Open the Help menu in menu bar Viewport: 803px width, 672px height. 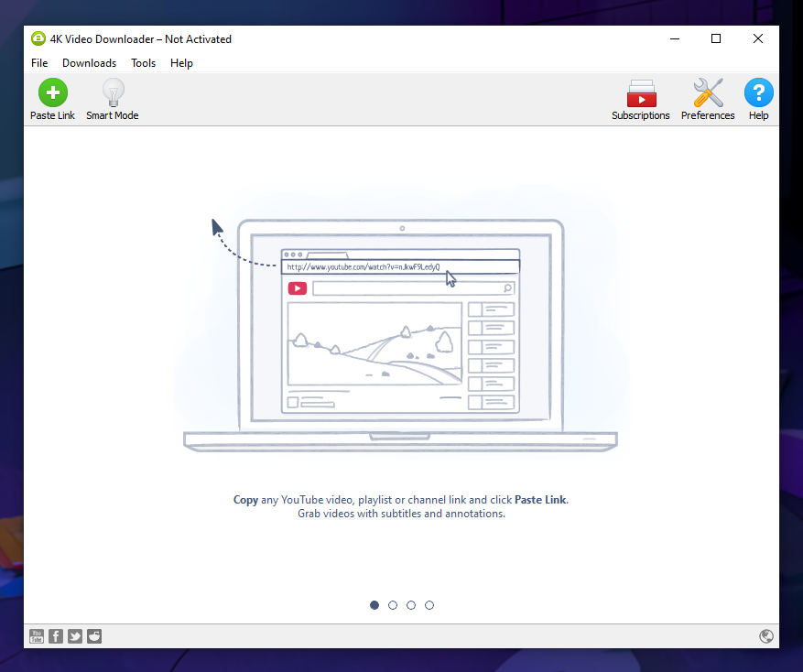pos(181,63)
